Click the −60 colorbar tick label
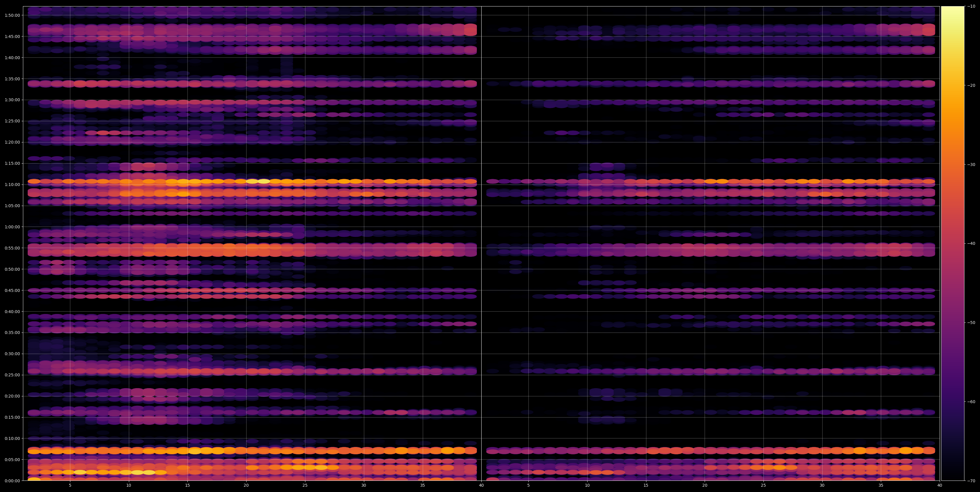The height and width of the screenshot is (492, 980). click(x=971, y=401)
